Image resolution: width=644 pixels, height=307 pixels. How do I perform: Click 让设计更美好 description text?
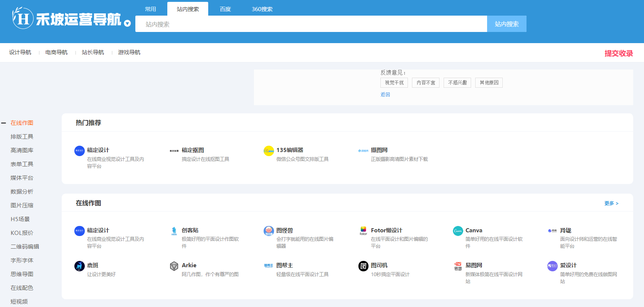coord(102,274)
